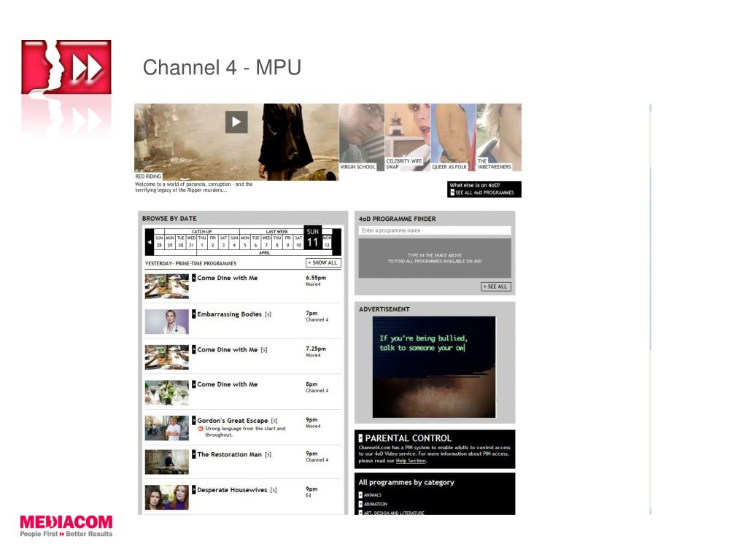Select Mon 12 in the date browser
The width and height of the screenshot is (747, 560).
click(327, 241)
